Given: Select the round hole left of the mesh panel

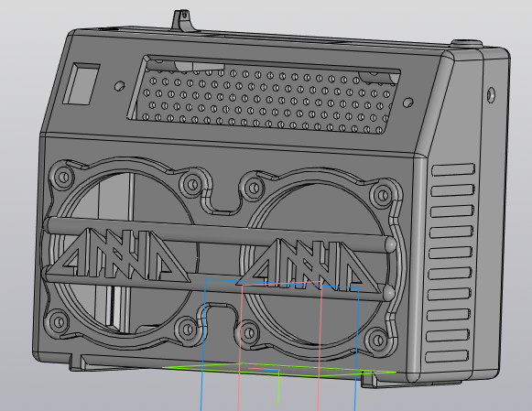Looking at the screenshot, I should click(x=119, y=86).
